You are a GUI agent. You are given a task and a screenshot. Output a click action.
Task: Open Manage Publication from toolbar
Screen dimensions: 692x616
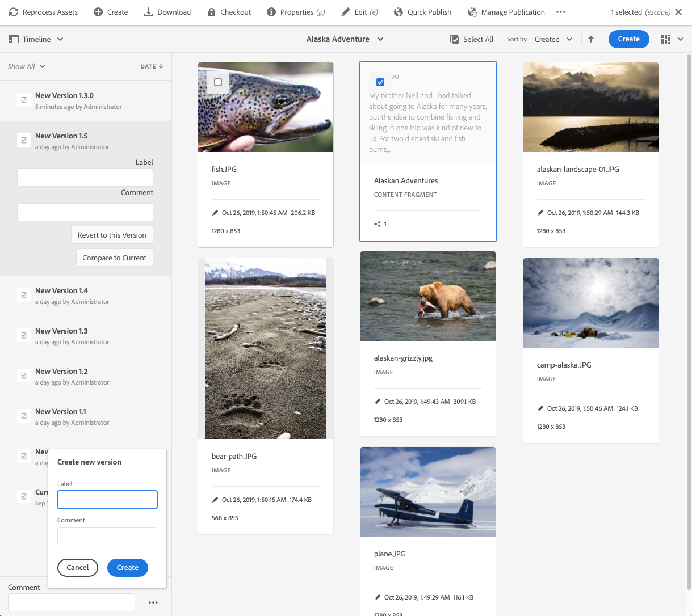pos(506,12)
